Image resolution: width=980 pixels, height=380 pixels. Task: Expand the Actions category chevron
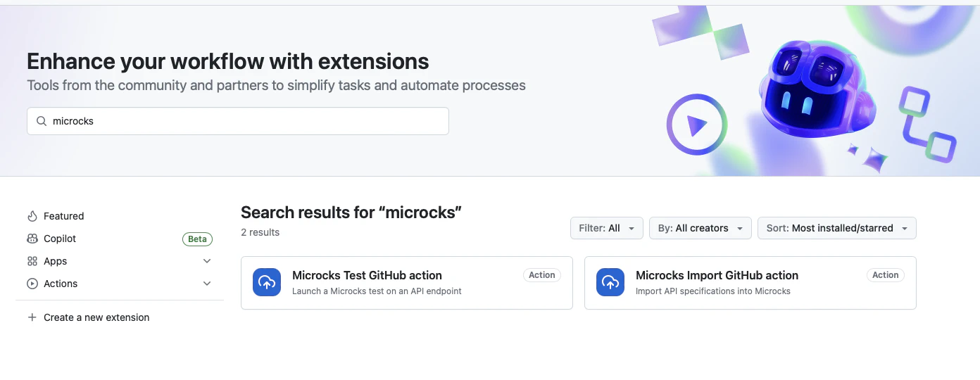pyautogui.click(x=207, y=284)
